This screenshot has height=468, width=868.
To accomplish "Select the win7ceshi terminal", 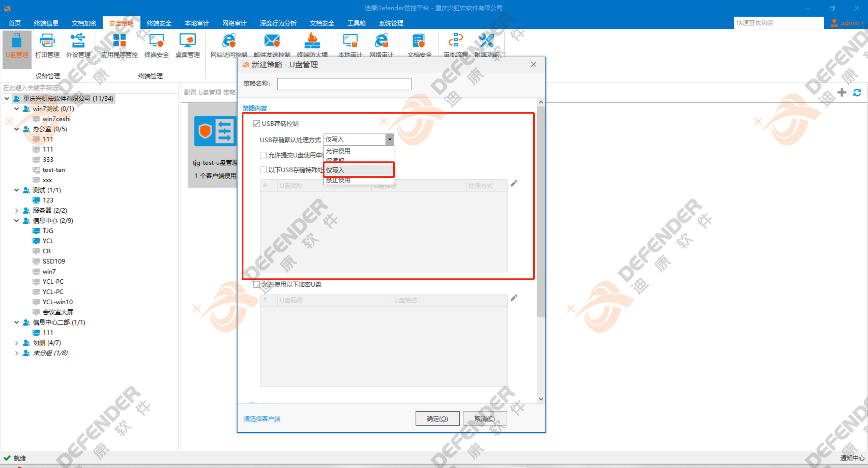I will pos(56,119).
